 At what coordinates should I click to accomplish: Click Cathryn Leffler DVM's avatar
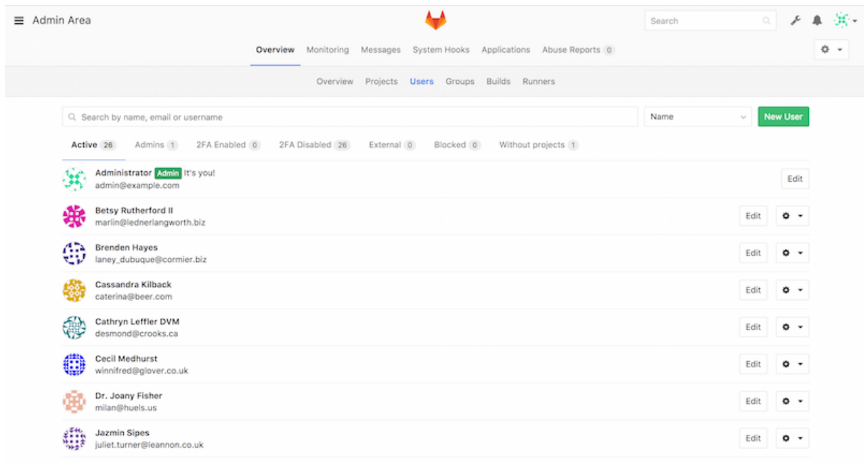point(74,328)
